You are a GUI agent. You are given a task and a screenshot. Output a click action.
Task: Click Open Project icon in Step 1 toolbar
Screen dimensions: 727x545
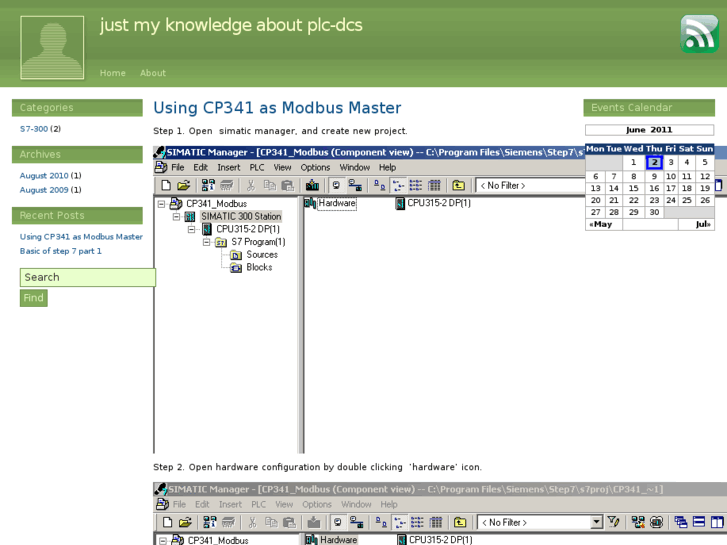184,186
